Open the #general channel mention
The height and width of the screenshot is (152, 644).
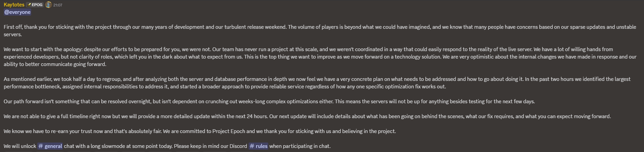click(50, 146)
